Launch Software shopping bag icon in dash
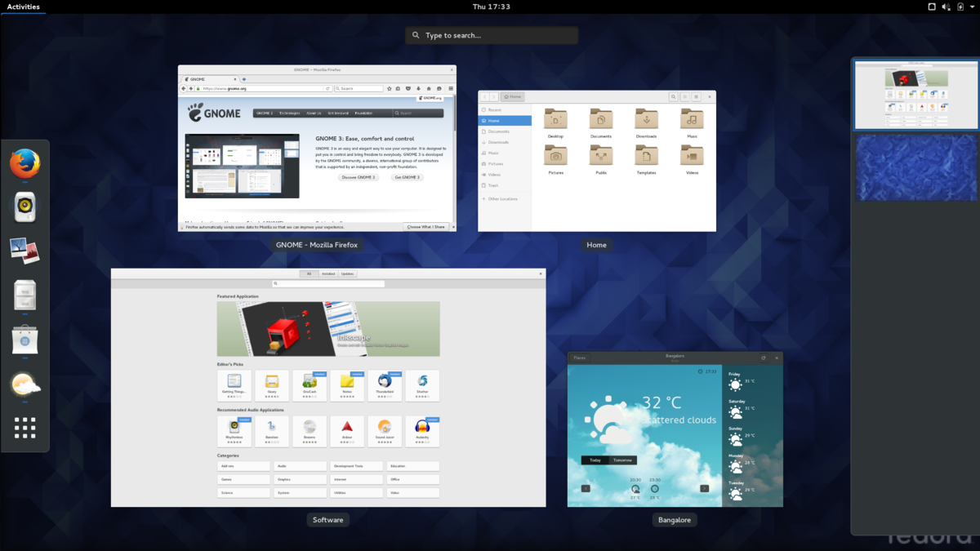 click(24, 339)
